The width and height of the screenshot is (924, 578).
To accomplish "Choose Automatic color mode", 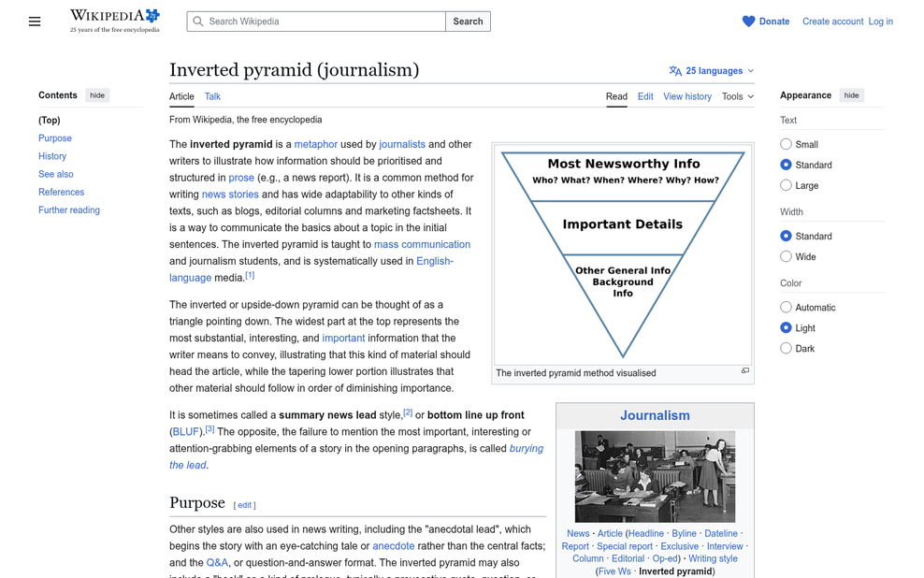I will click(786, 308).
